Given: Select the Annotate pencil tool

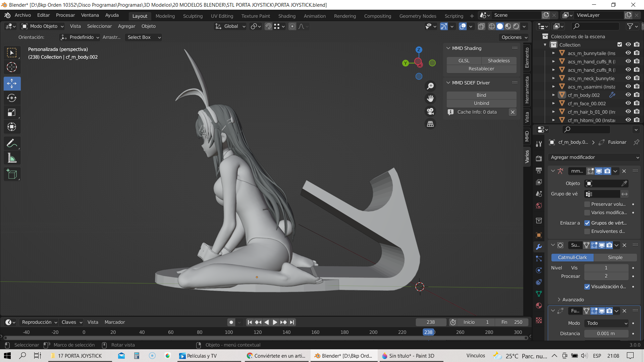Looking at the screenshot, I should tap(12, 143).
